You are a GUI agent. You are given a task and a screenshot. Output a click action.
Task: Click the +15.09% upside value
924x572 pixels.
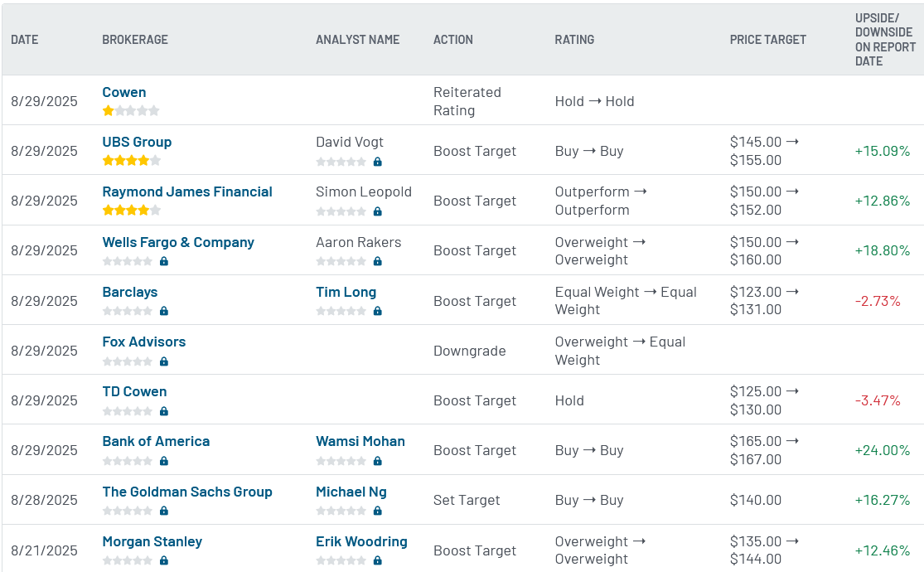[x=883, y=151]
